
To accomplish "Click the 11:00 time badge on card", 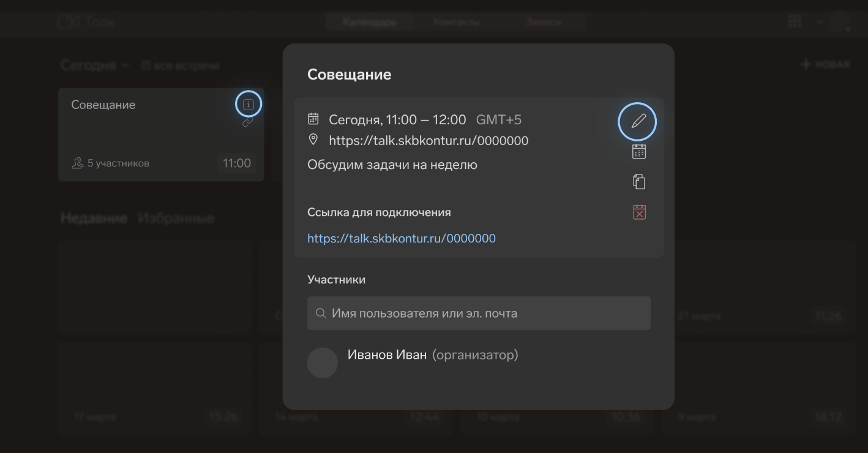I will pyautogui.click(x=237, y=163).
